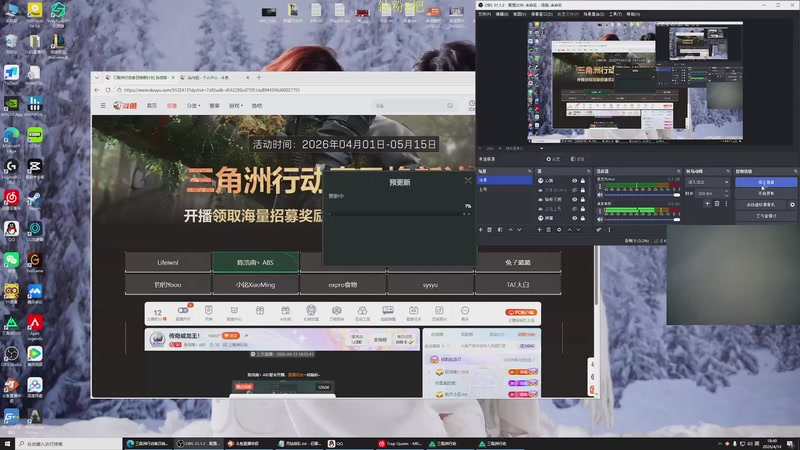Open OBS 工具 menu
The height and width of the screenshot is (450, 800).
[615, 14]
